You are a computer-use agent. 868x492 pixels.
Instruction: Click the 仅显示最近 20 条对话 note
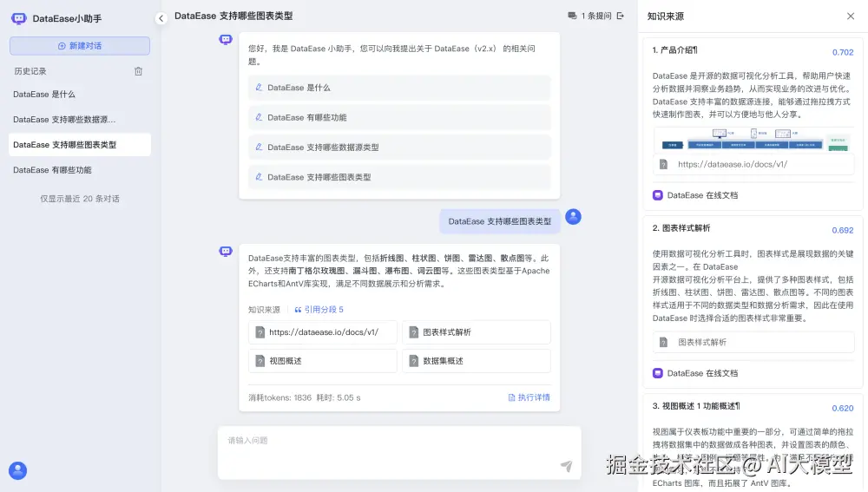pyautogui.click(x=80, y=199)
